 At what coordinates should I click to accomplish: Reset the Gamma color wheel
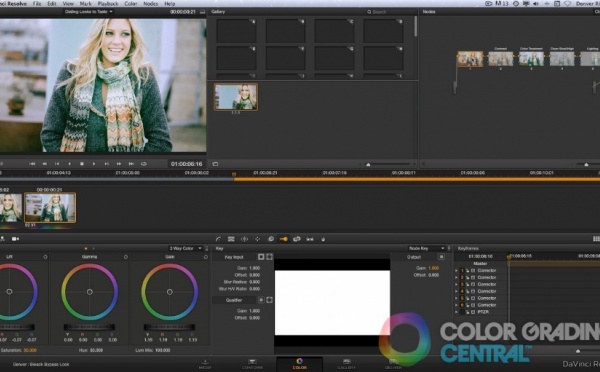pos(126,257)
